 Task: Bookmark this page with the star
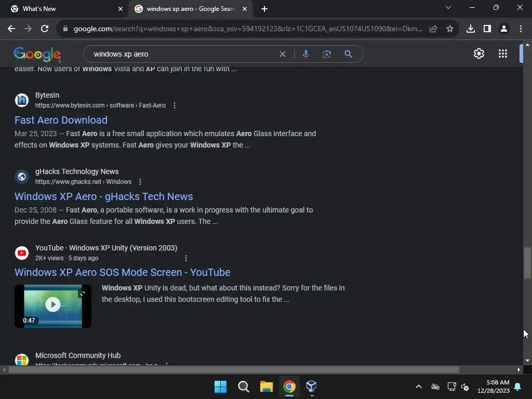coord(450,29)
